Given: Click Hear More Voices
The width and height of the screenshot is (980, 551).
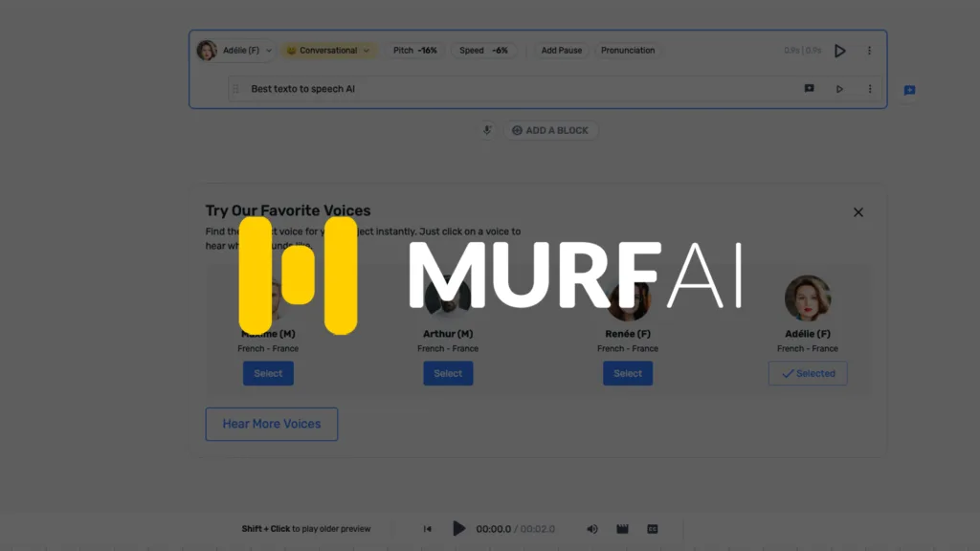Looking at the screenshot, I should pos(271,424).
